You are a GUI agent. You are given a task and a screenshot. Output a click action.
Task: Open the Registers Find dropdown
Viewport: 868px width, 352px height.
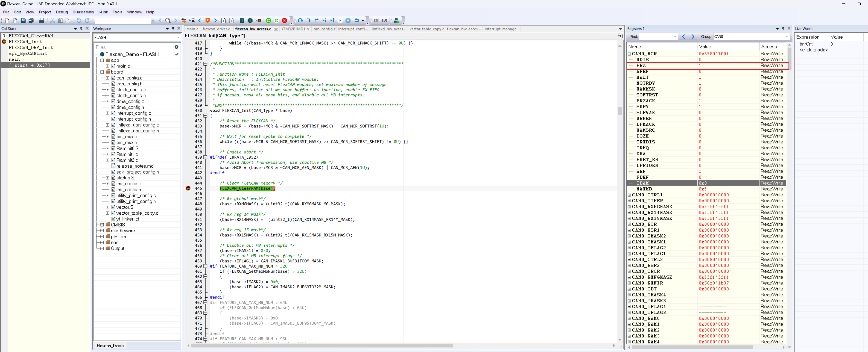[x=675, y=37]
